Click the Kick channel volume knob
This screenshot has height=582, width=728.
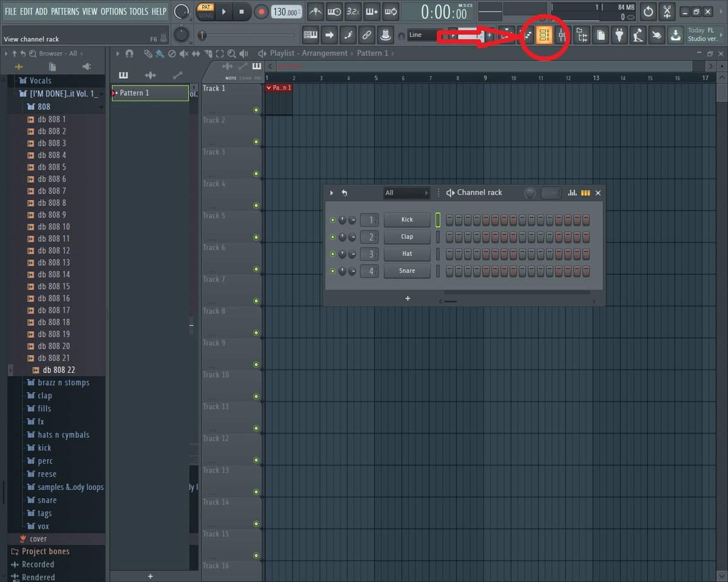pyautogui.click(x=352, y=220)
